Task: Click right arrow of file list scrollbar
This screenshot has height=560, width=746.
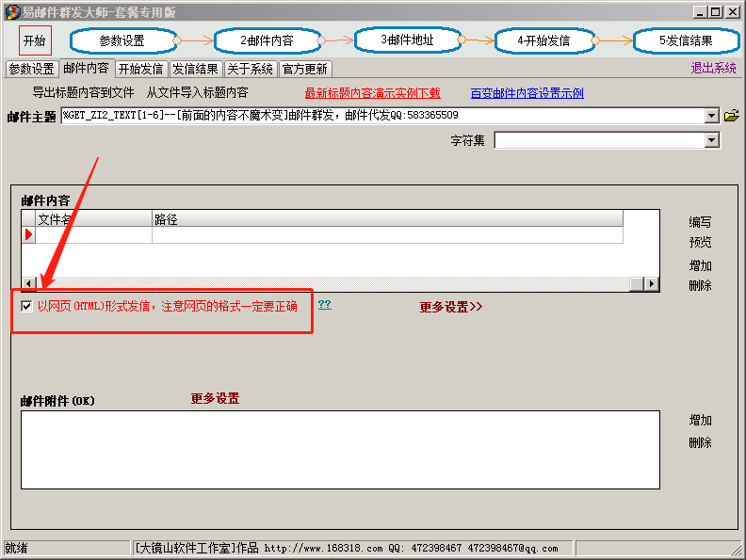Action: [651, 284]
